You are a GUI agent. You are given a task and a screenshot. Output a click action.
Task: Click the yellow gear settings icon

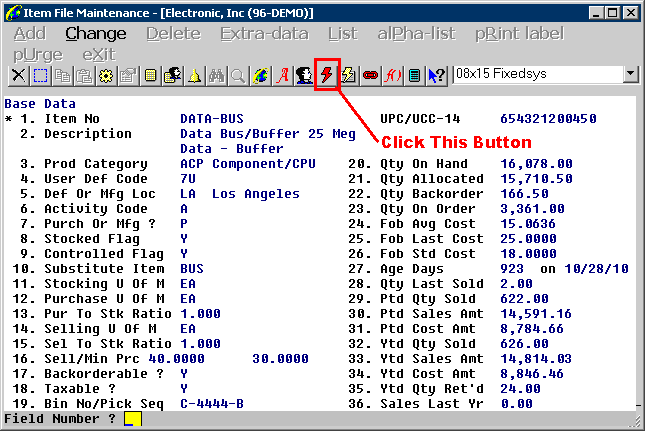click(x=106, y=76)
